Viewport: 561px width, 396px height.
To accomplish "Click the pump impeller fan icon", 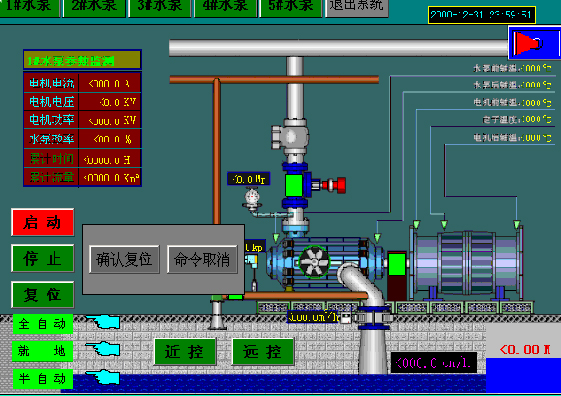I will coord(314,261).
